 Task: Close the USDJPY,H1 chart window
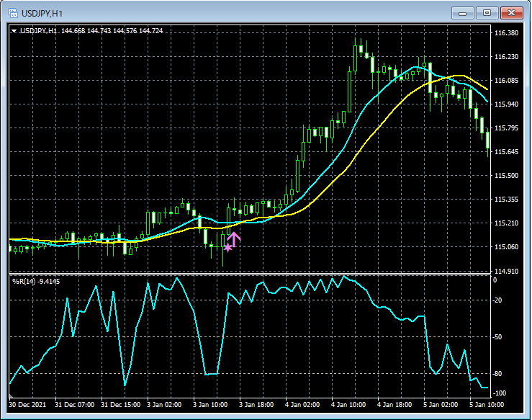click(x=512, y=13)
